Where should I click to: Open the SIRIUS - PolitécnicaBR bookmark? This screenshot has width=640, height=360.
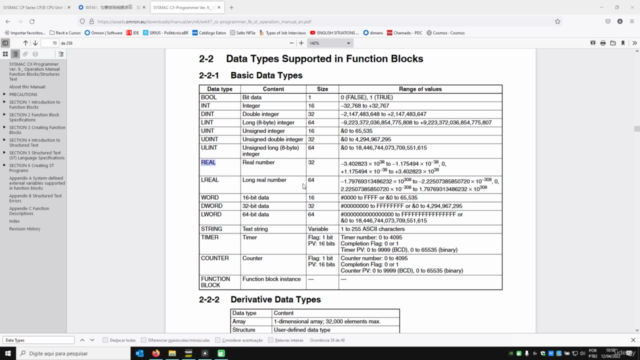pos(166,33)
